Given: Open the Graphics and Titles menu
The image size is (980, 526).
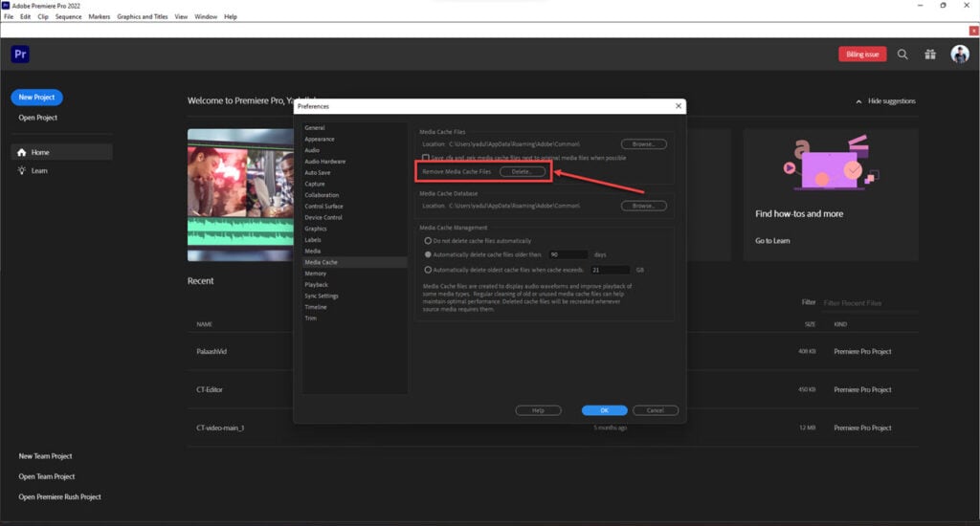Looking at the screenshot, I should tap(142, 17).
